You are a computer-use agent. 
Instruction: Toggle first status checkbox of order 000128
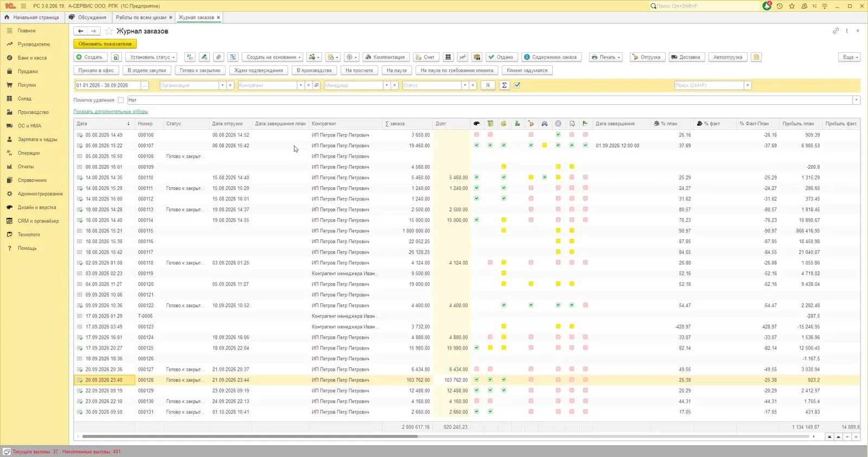coord(477,380)
